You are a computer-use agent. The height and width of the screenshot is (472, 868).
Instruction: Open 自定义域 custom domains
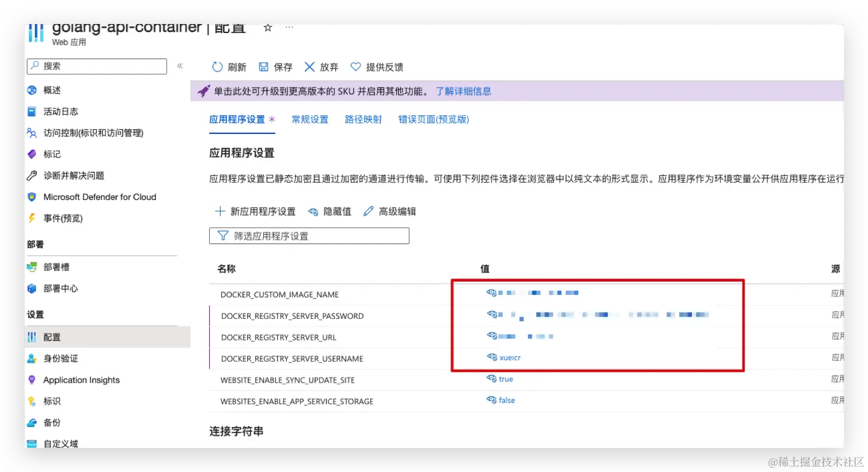[x=60, y=444]
